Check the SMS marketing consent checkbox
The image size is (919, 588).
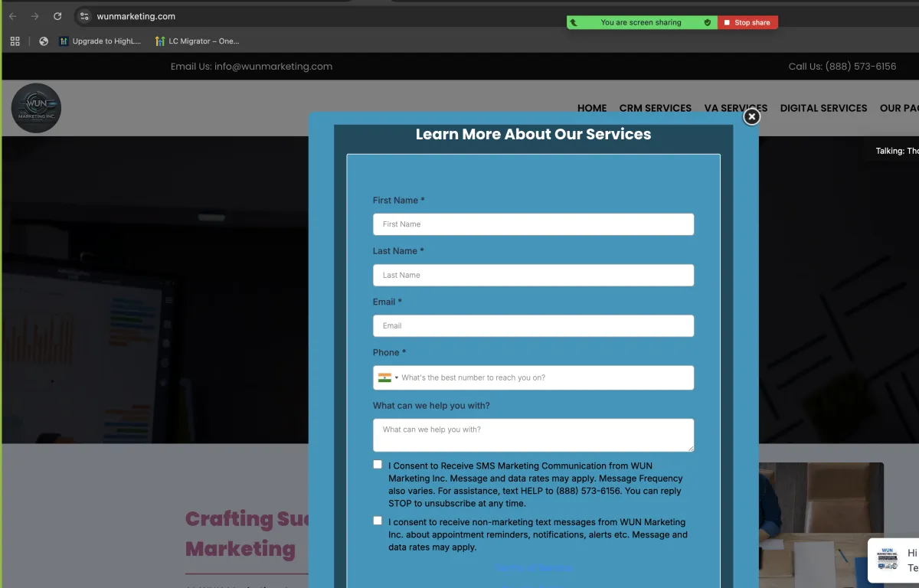tap(378, 465)
